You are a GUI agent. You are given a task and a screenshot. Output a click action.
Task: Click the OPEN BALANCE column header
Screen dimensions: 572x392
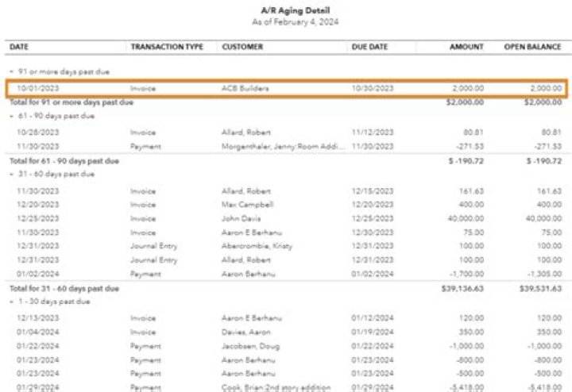coord(532,47)
